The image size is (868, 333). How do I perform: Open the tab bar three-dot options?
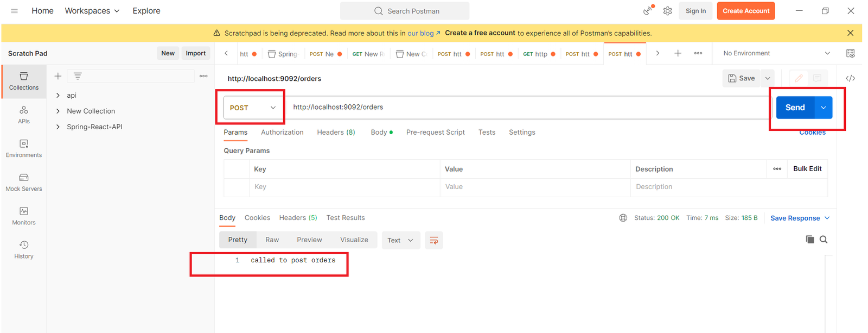(698, 53)
